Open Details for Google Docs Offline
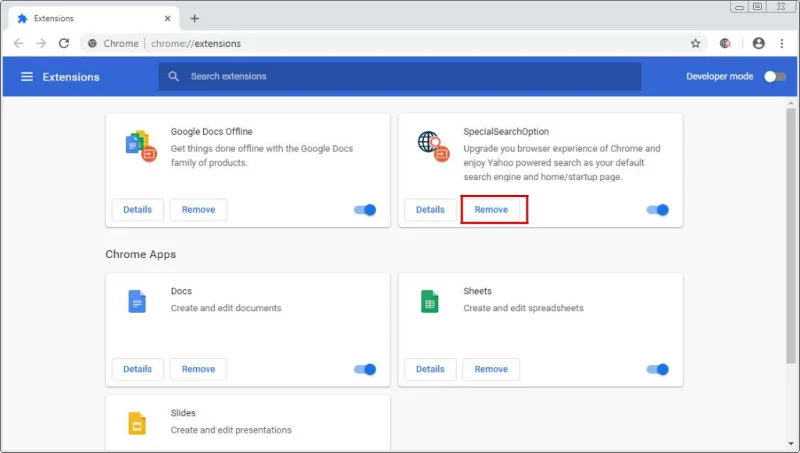The height and width of the screenshot is (453, 800). (137, 210)
